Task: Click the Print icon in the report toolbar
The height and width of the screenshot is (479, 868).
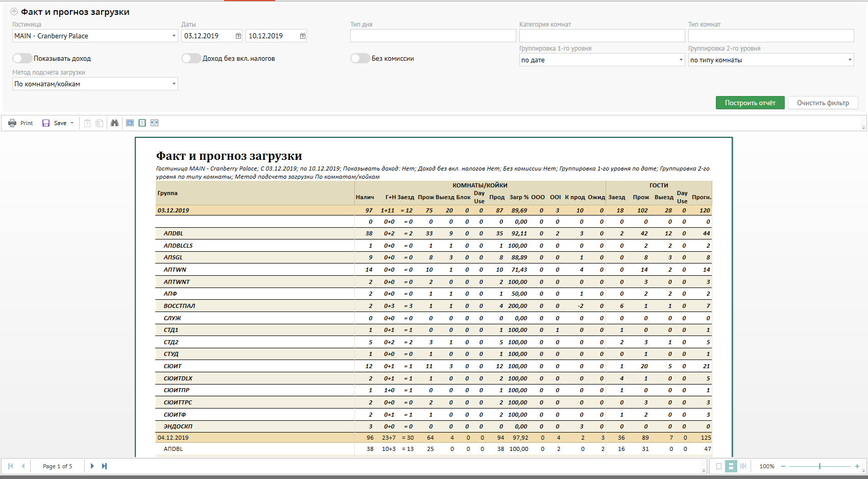Action: pyautogui.click(x=13, y=123)
